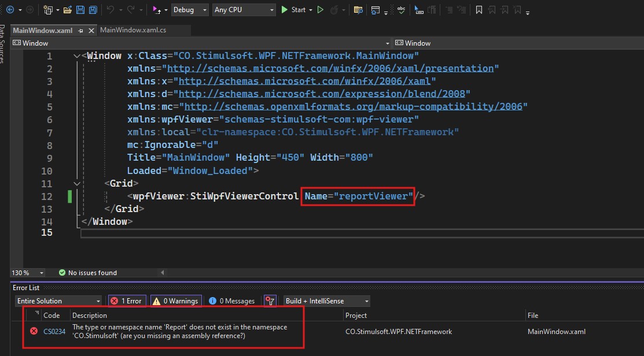Open the toolbar overflow options after the bookmark icons
This screenshot has width=644, height=356.
point(528,13)
